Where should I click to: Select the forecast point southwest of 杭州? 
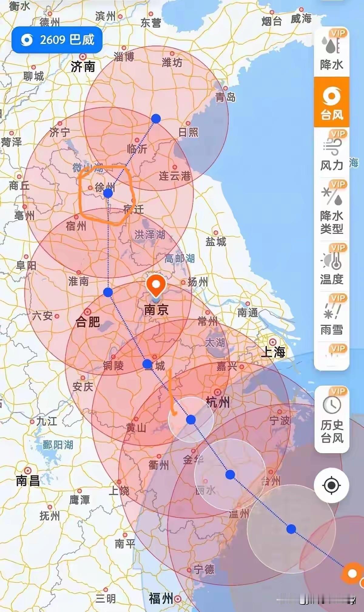click(191, 420)
